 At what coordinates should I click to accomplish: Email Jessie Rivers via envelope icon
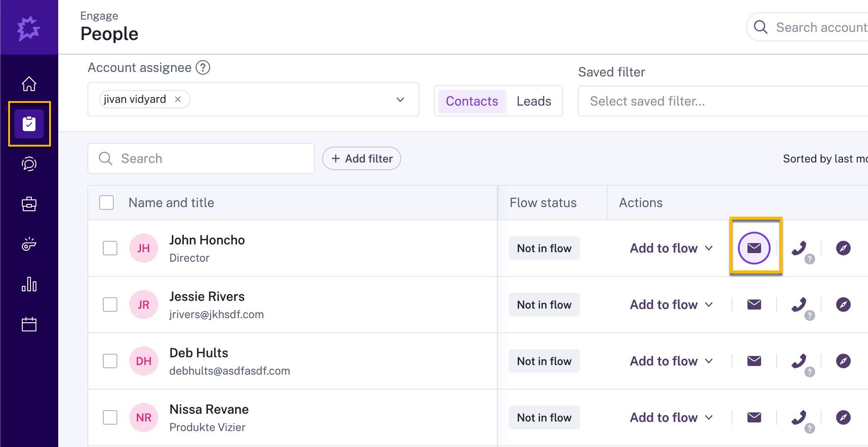(x=754, y=305)
